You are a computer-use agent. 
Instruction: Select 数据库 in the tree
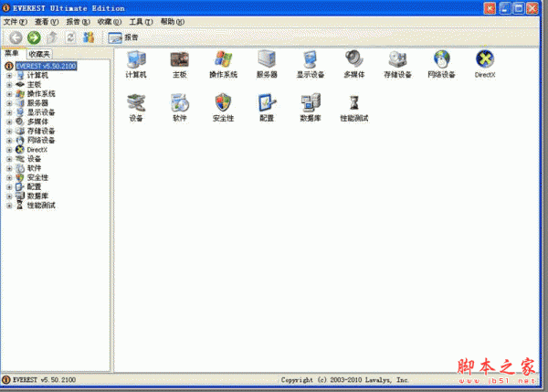click(37, 196)
